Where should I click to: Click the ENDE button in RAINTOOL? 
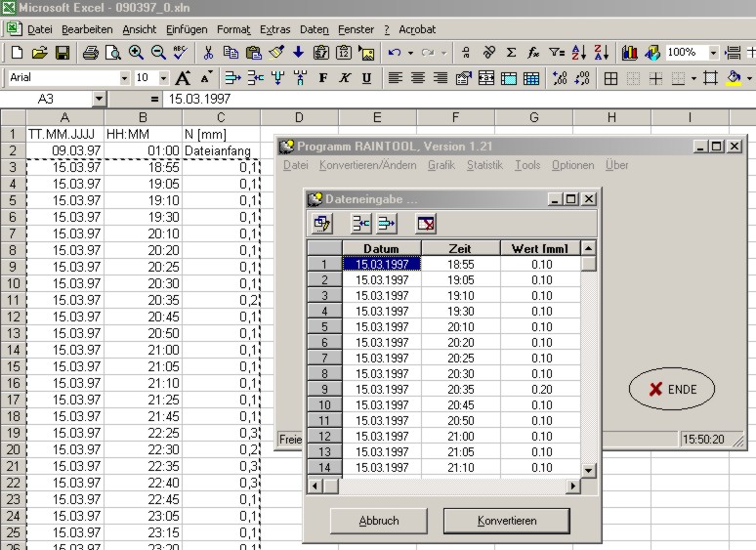[672, 389]
